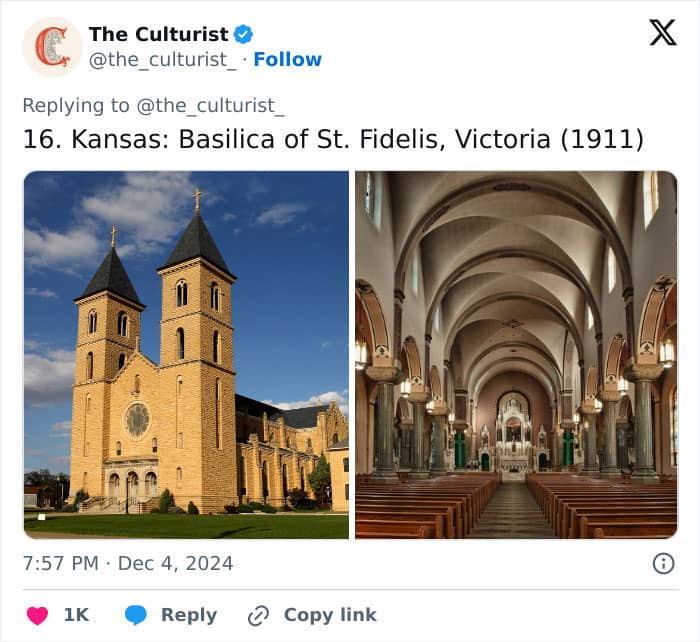Open The Culturist profile avatar

click(x=52, y=47)
